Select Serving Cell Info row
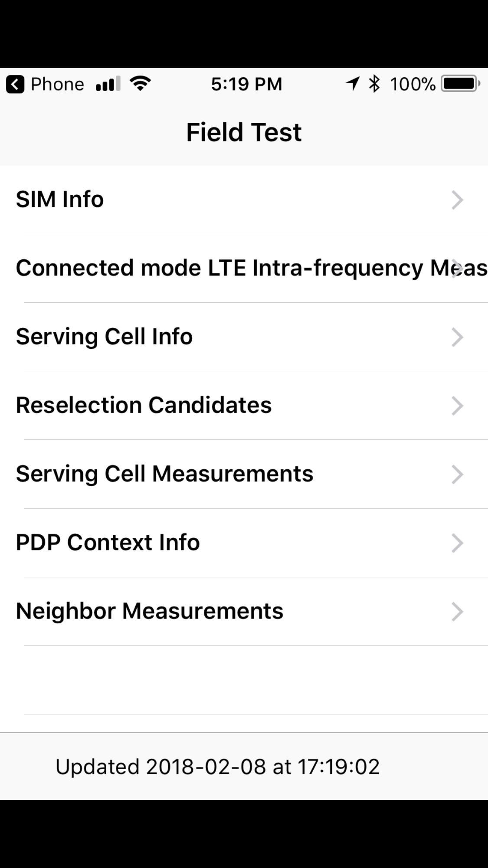 [x=104, y=337]
